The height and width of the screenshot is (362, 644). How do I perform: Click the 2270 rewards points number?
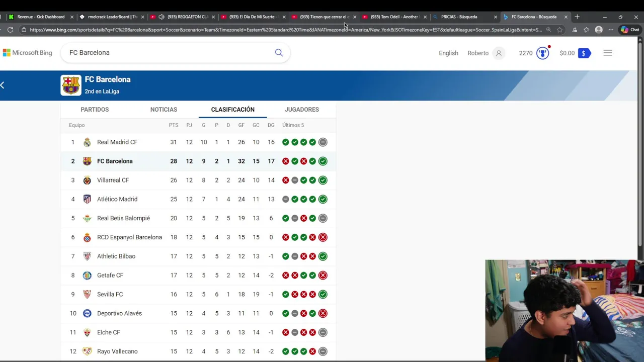(x=526, y=53)
